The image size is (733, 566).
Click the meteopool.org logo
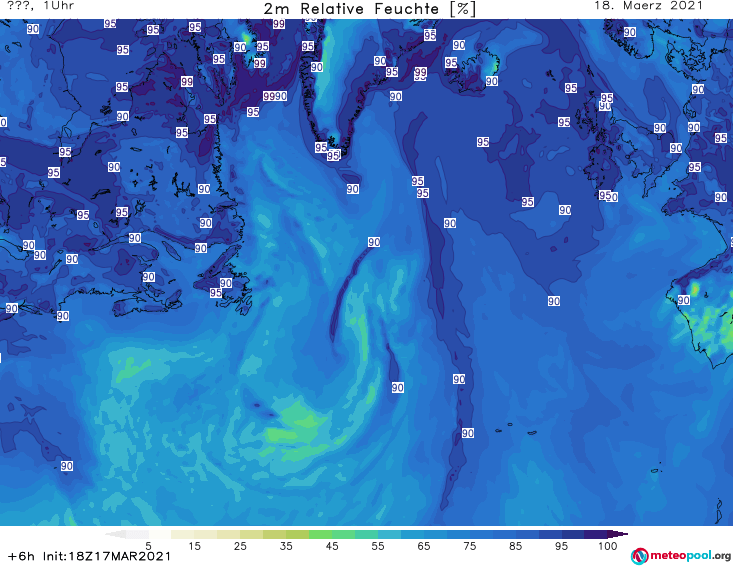tap(681, 556)
